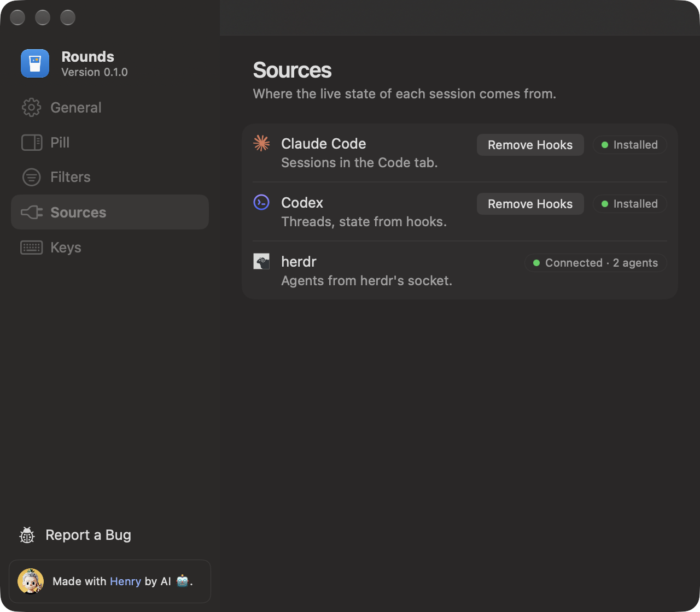Click the Connected · 2 agents badge
The width and height of the screenshot is (700, 612).
point(596,263)
